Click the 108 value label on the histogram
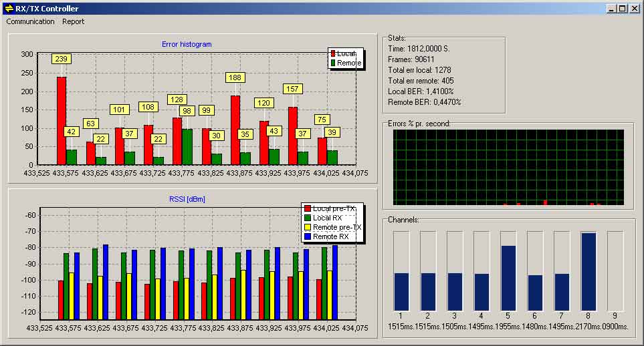 148,107
